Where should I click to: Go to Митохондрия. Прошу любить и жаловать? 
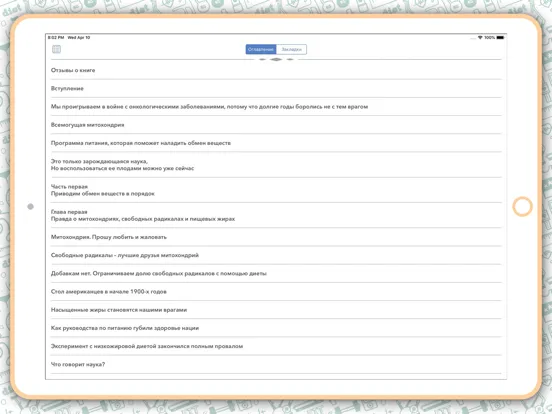click(276, 237)
